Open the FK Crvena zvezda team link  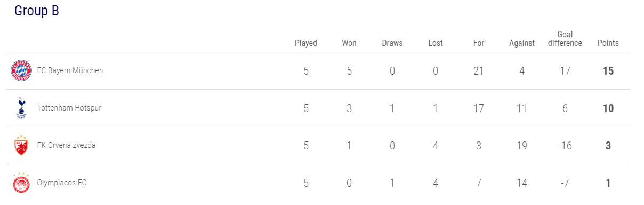click(x=66, y=145)
